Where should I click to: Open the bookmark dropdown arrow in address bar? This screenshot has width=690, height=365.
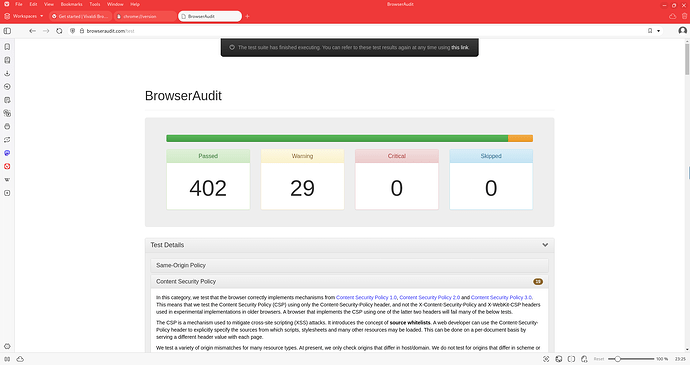(x=659, y=31)
